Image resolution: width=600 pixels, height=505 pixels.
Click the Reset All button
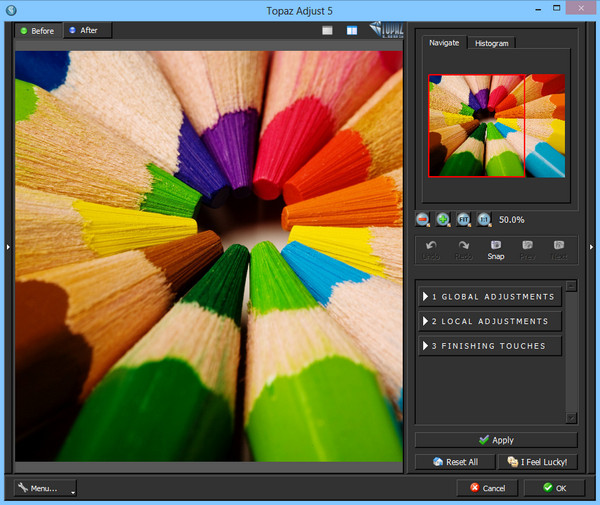(x=455, y=462)
